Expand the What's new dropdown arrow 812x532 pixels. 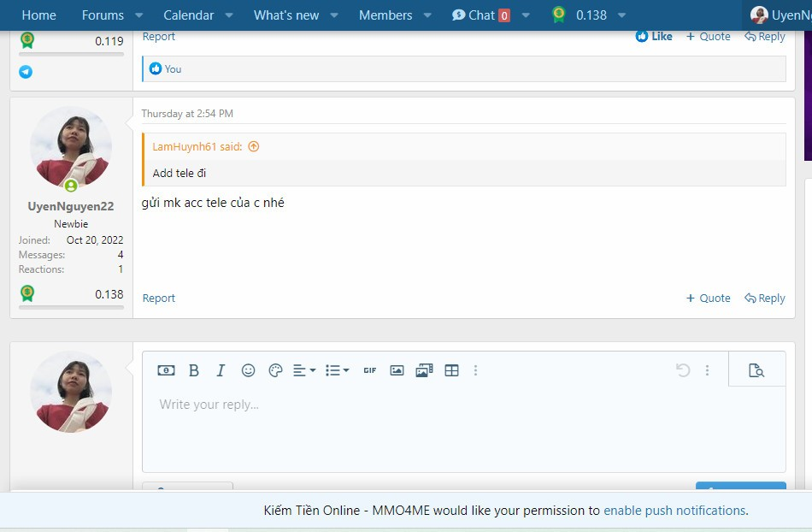tap(334, 15)
